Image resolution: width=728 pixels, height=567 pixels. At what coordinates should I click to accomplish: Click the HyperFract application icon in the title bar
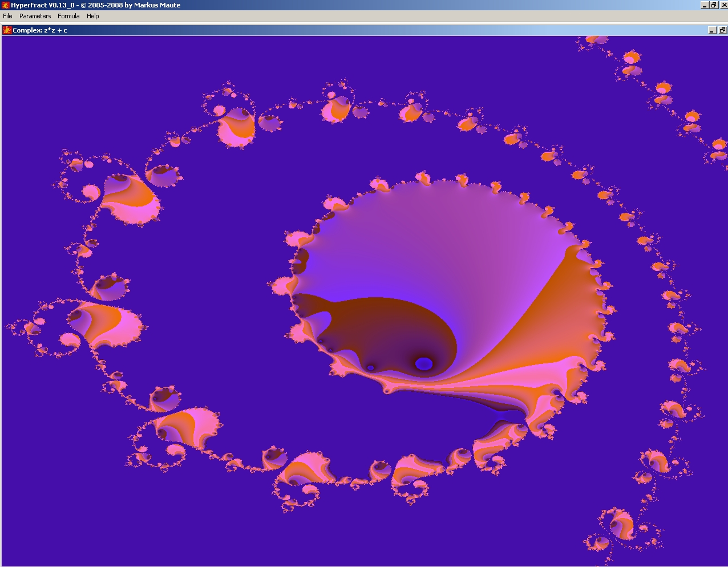point(6,5)
